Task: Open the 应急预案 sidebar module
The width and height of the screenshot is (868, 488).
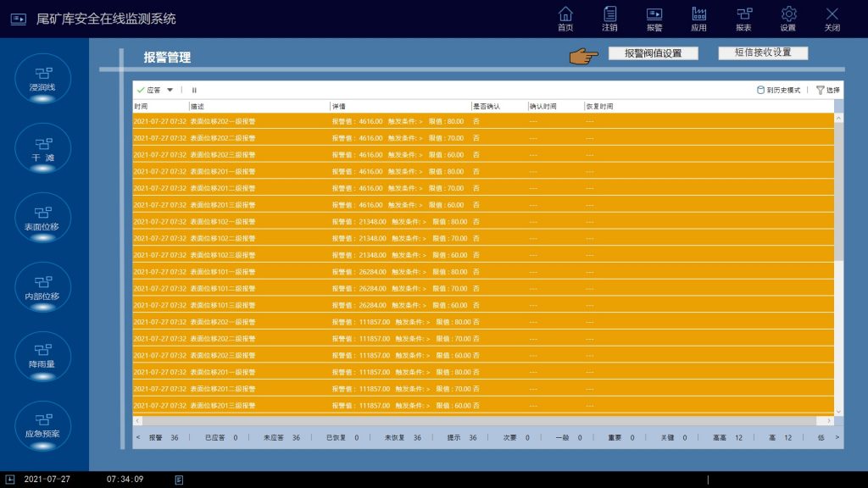Action: [42, 427]
